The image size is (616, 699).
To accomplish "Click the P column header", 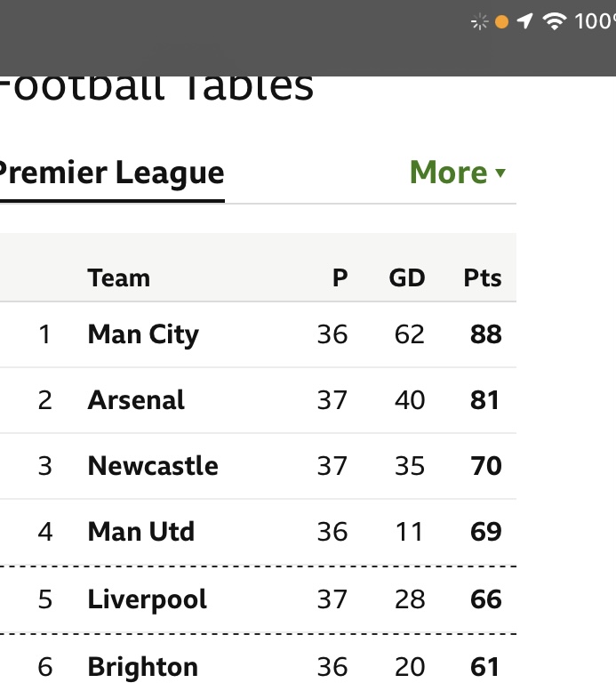I will [340, 278].
